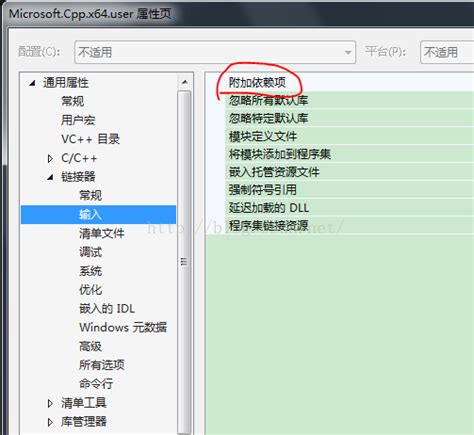Select the 附加依赖项 property row
The width and height of the screenshot is (474, 435).
(340, 82)
